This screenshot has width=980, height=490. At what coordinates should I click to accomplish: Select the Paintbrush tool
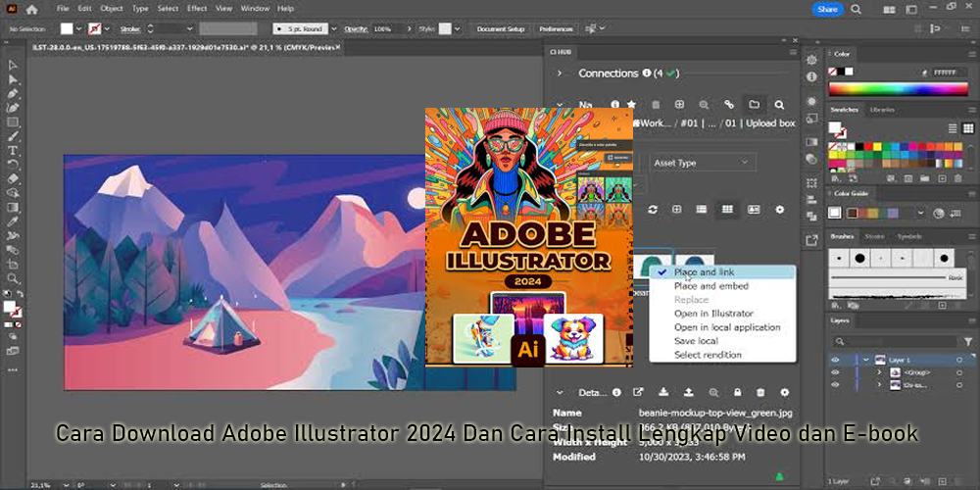point(13,137)
